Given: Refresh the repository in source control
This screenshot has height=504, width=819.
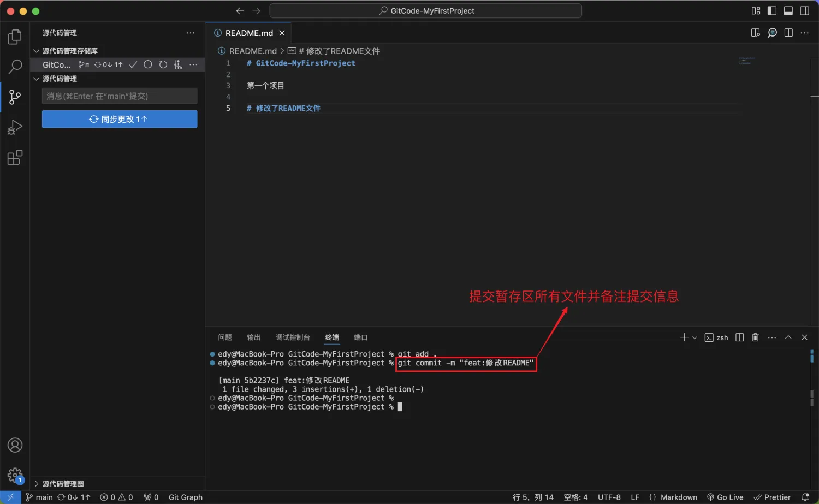Looking at the screenshot, I should point(163,64).
